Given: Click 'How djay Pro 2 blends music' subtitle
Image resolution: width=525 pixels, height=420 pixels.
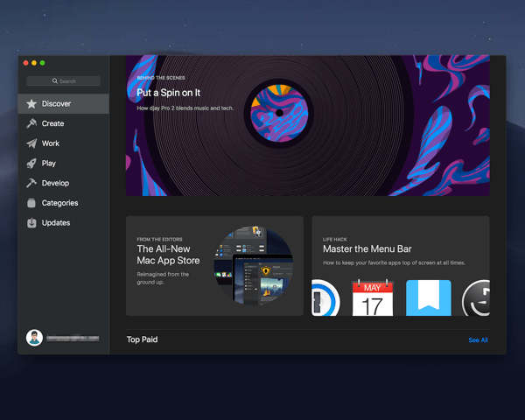Looking at the screenshot, I should 185,108.
